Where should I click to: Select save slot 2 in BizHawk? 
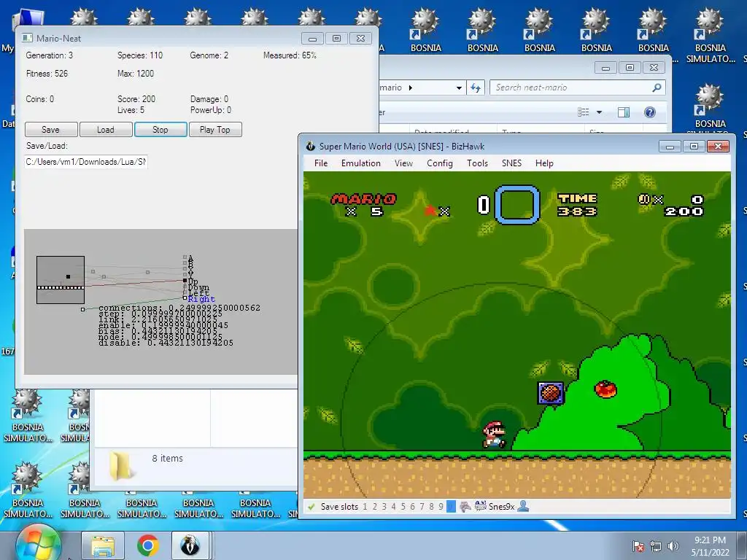pos(374,507)
